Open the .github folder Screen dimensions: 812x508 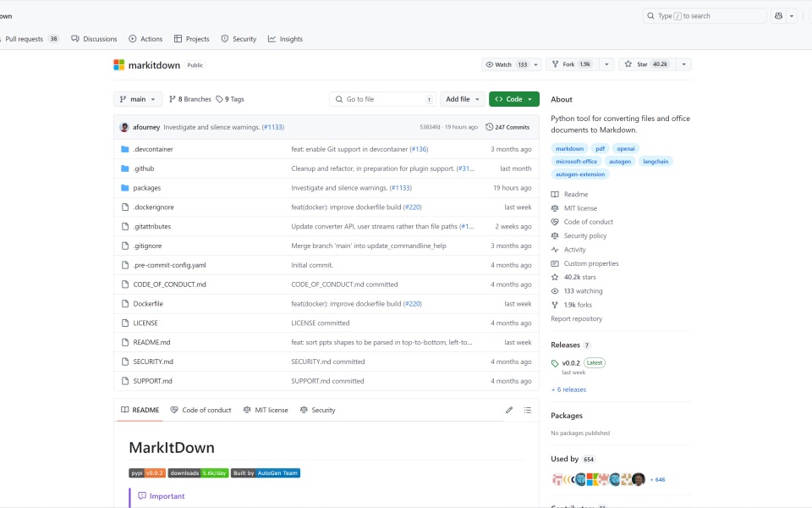pos(144,168)
